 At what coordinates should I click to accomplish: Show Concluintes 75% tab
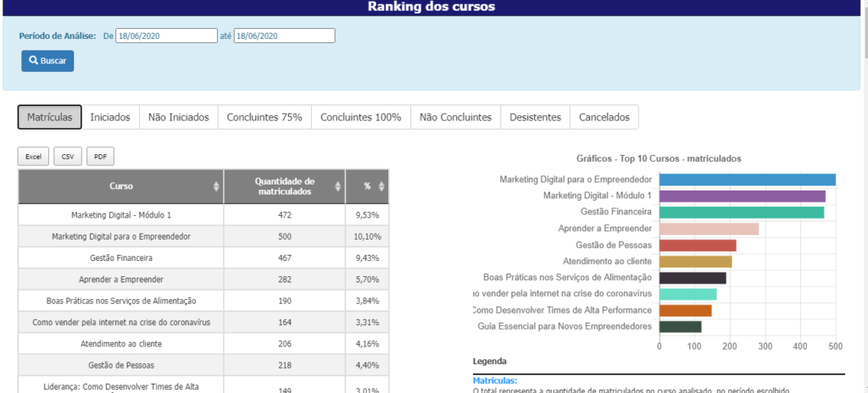[x=264, y=117]
